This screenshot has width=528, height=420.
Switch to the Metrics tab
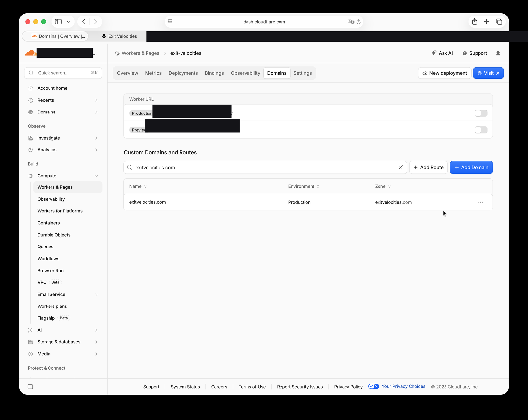pyautogui.click(x=153, y=73)
